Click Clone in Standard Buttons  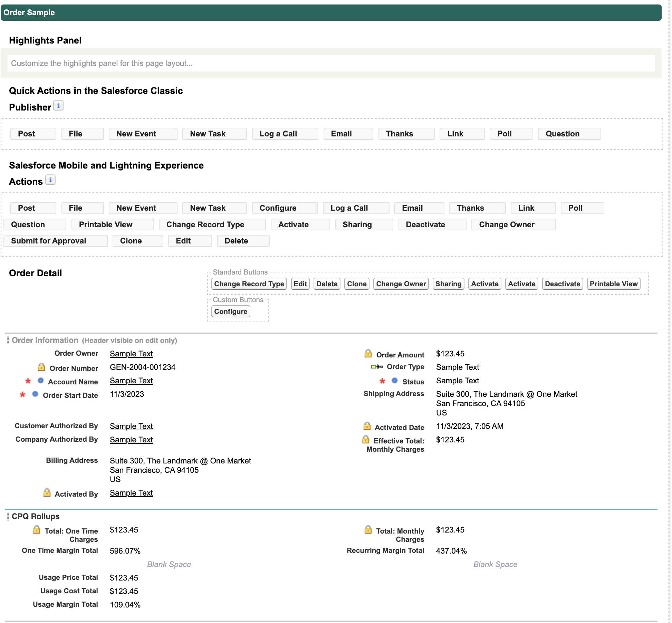tap(357, 284)
